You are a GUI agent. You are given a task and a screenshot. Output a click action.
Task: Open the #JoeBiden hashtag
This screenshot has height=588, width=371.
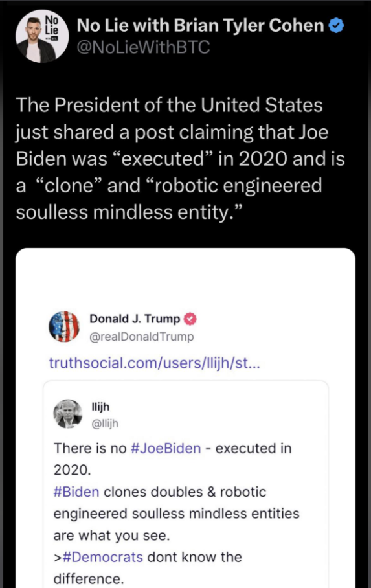point(166,449)
